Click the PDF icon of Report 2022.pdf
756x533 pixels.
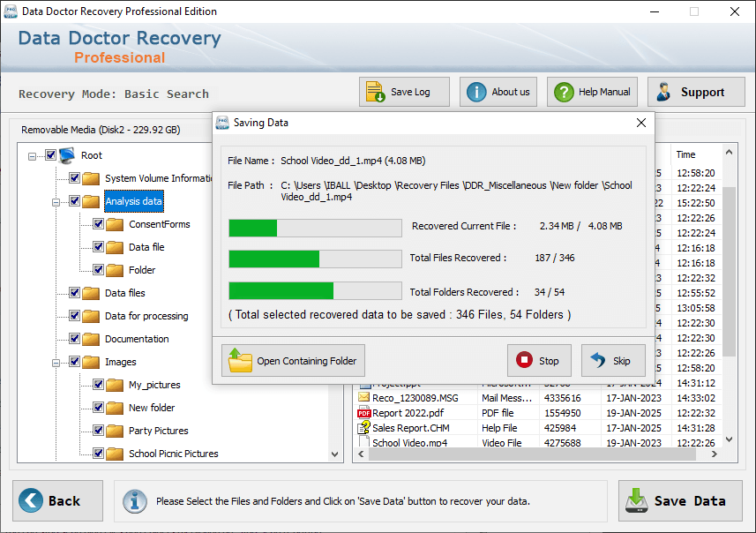[x=363, y=413]
